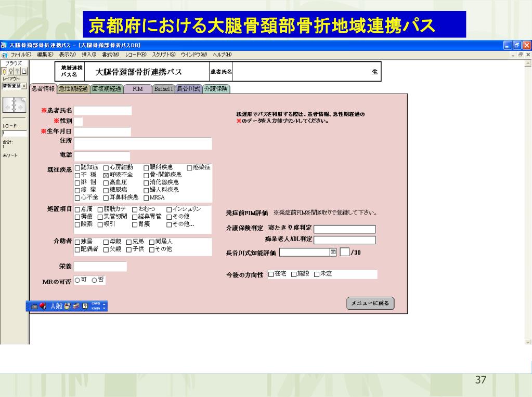The height and width of the screenshot is (397, 532).
Task: Check the 施設 direction checkbox
Action: pos(294,274)
